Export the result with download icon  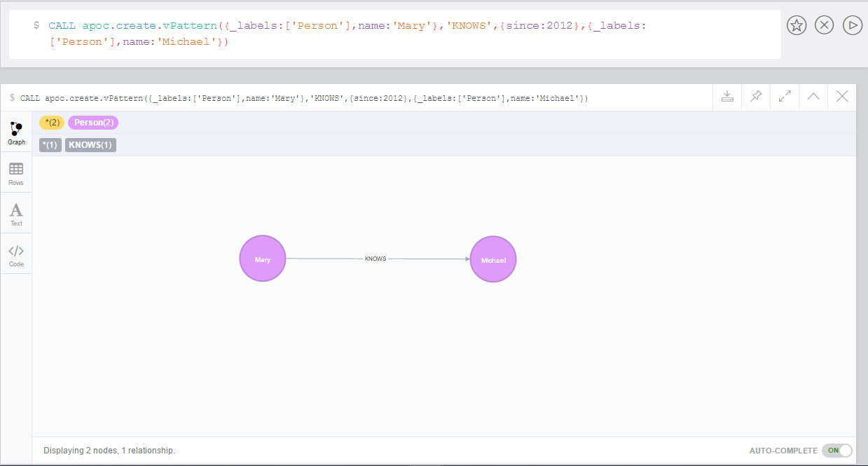click(727, 97)
